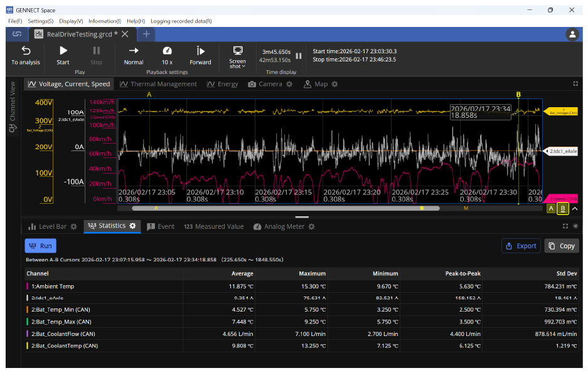Open the Settings(S) menu
This screenshot has height=373, width=588.
41,21
